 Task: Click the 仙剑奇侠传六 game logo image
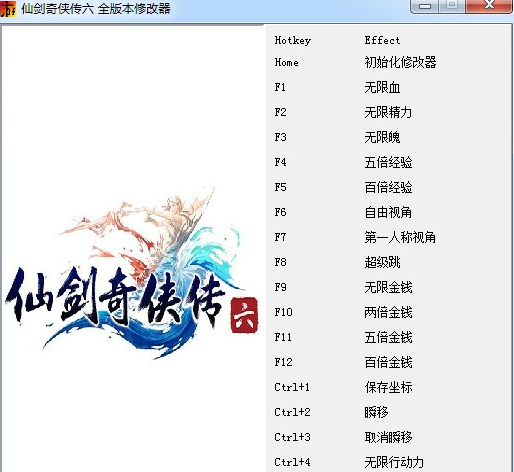(131, 272)
